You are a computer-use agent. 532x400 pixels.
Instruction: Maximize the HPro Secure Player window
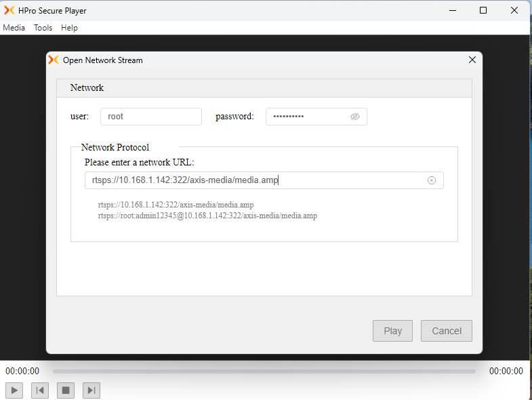click(483, 10)
